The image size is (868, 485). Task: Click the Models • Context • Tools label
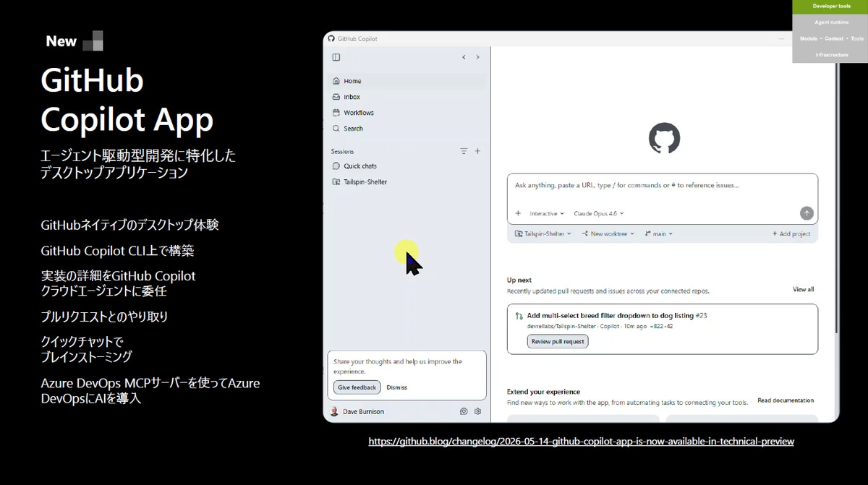[x=830, y=38]
